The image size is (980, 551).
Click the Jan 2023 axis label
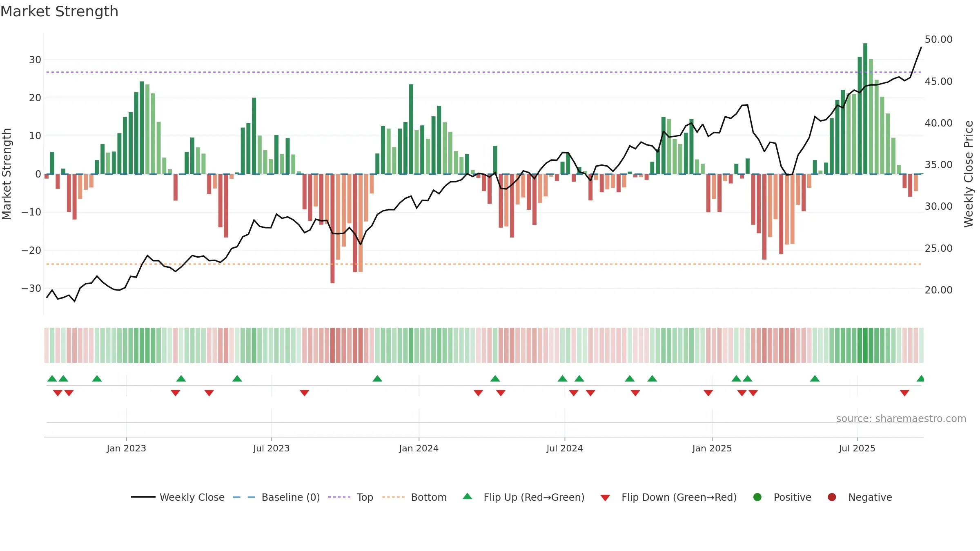(x=127, y=448)
